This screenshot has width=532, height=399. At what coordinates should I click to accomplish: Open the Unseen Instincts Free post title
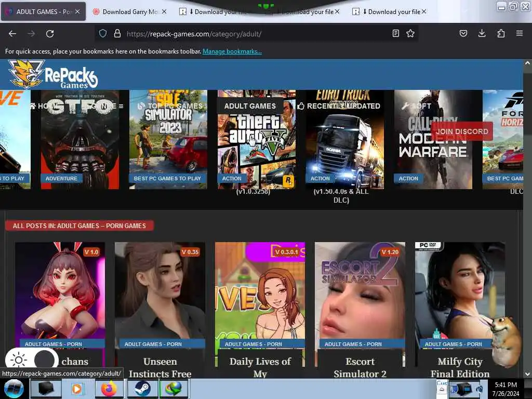(160, 367)
